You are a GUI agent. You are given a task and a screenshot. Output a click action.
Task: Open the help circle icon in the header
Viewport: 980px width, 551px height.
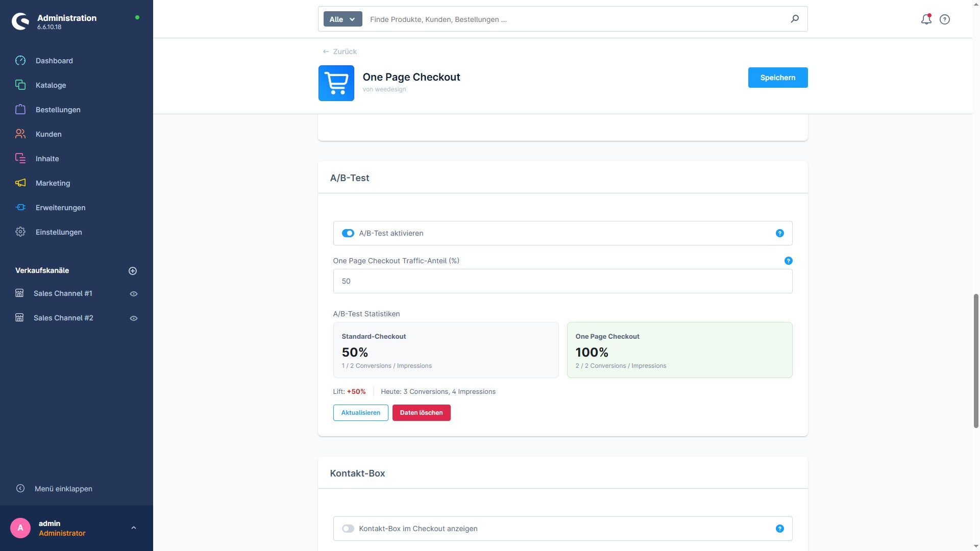945,19
